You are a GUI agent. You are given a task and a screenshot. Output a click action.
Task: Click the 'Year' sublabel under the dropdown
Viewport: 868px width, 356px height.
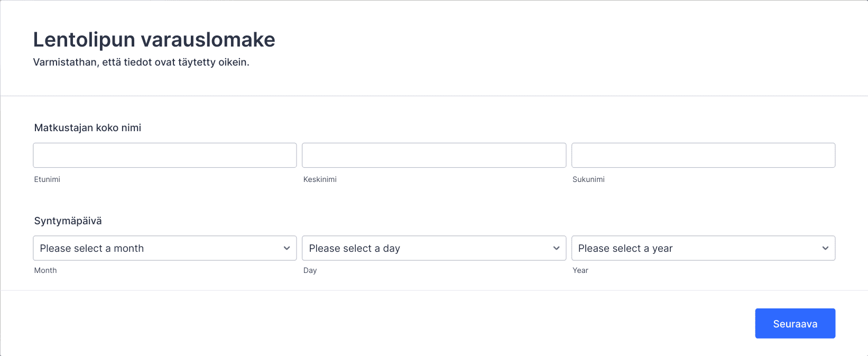tap(580, 270)
